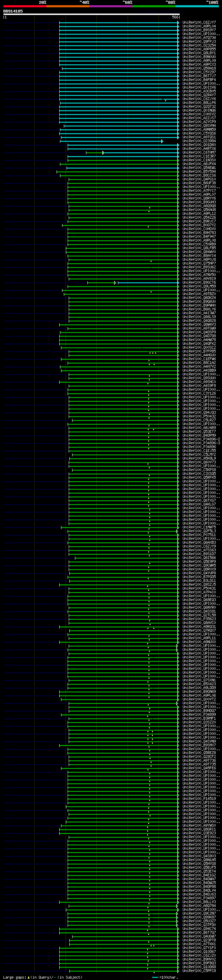Screen dimensions: 222x980
Task: Click the green ~80% legend bar
Action: 154,6
